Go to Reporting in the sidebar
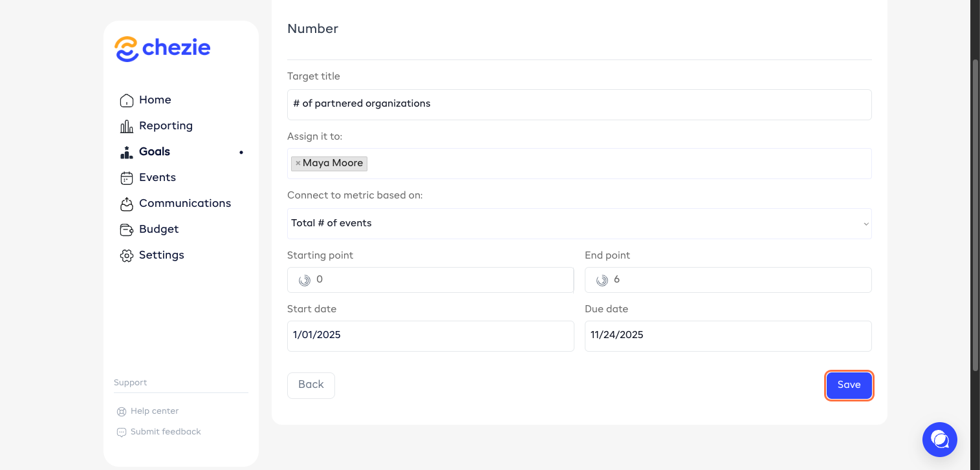This screenshot has height=470, width=980. [166, 126]
